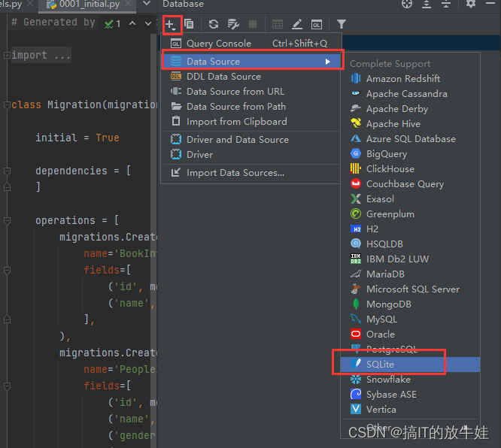501x448 pixels.
Task: Select Sybase ASE data source
Action: [411, 395]
